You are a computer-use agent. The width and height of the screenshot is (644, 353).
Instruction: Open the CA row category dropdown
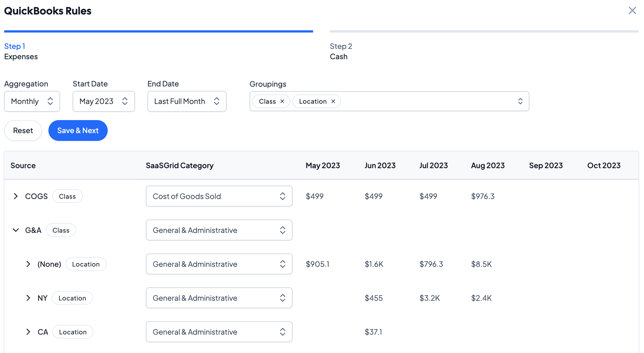click(x=219, y=332)
